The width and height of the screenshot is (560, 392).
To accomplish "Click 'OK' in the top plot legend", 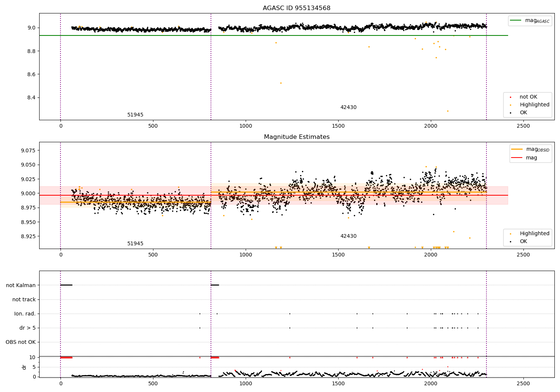I will (x=523, y=113).
